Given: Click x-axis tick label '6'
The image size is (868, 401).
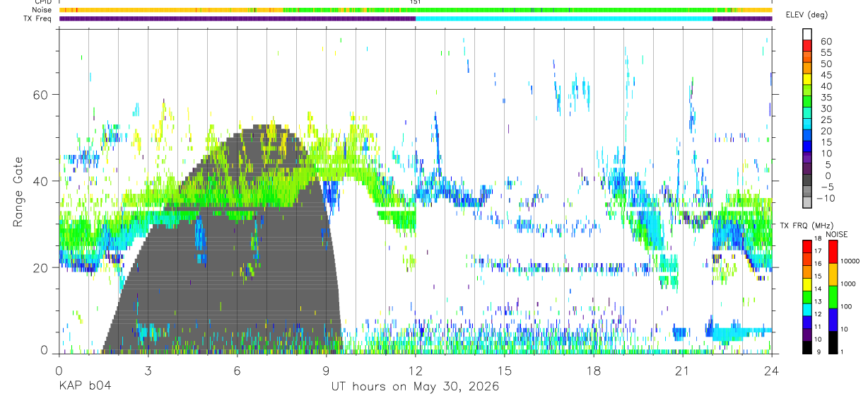Looking at the screenshot, I should coord(237,371).
